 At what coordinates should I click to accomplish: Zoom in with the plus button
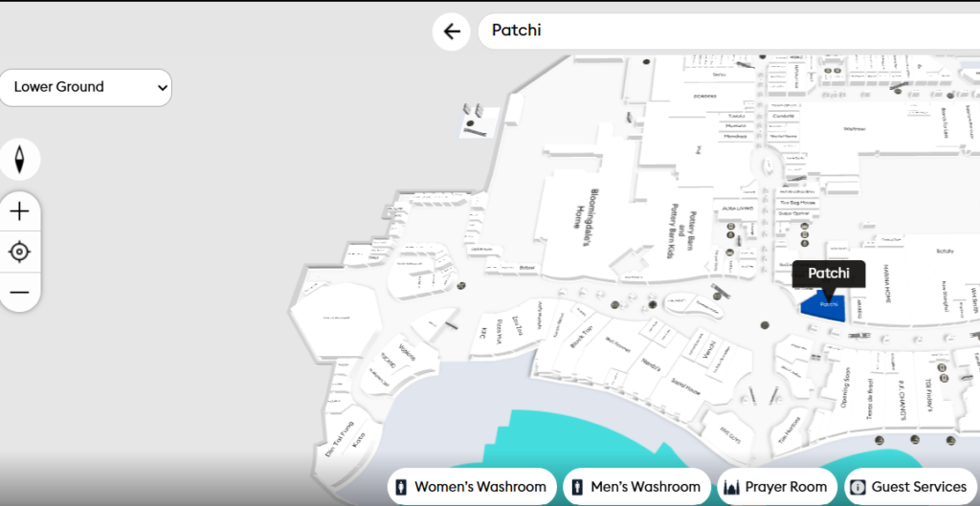coord(20,211)
